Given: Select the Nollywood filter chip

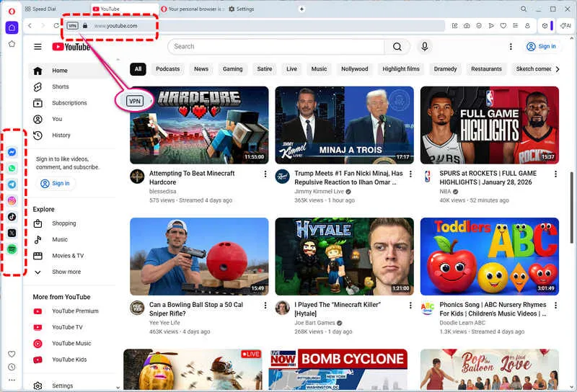Looking at the screenshot, I should pos(354,68).
